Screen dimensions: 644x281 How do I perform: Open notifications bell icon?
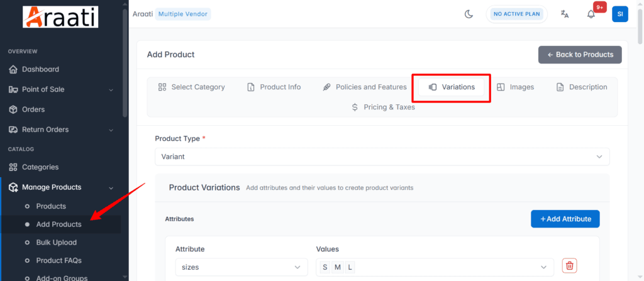pyautogui.click(x=591, y=14)
